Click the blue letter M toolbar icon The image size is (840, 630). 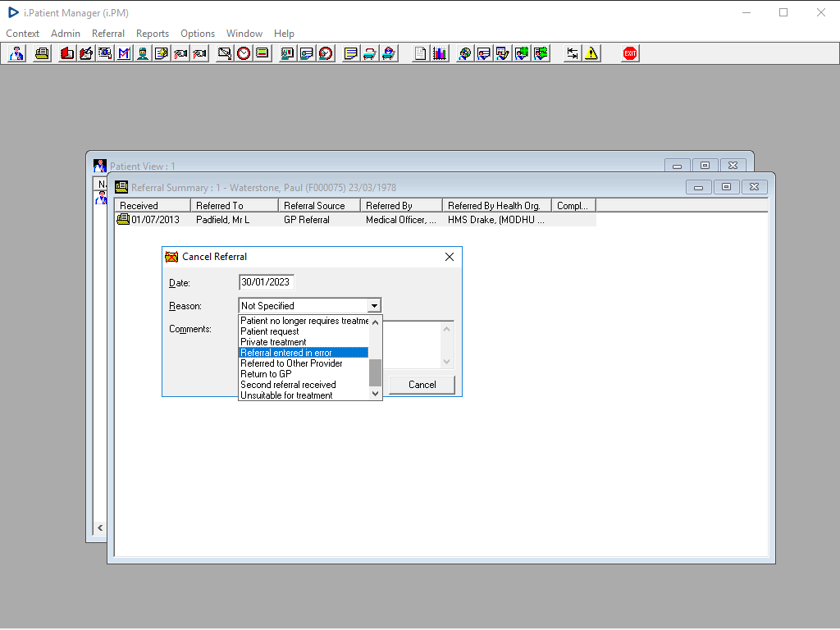point(124,53)
